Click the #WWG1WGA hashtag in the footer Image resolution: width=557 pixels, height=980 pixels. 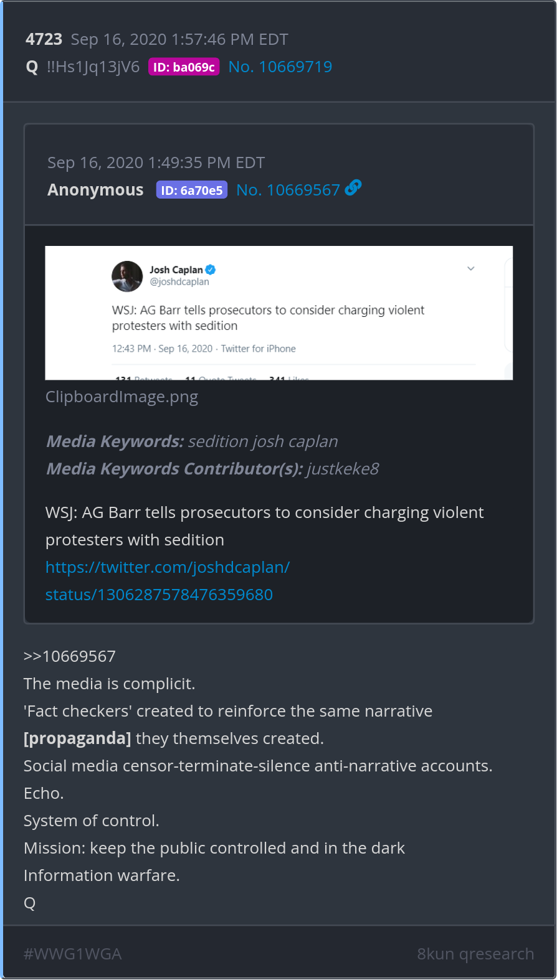click(72, 954)
